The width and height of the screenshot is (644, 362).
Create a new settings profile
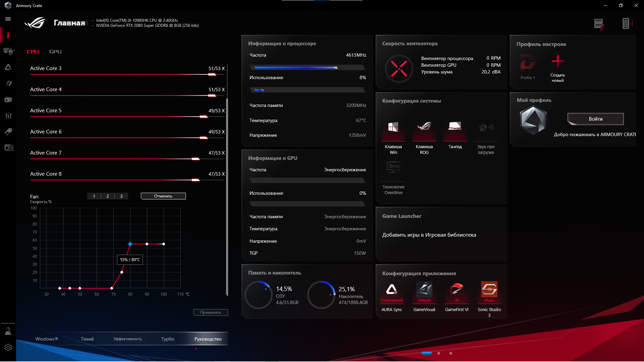click(x=558, y=62)
